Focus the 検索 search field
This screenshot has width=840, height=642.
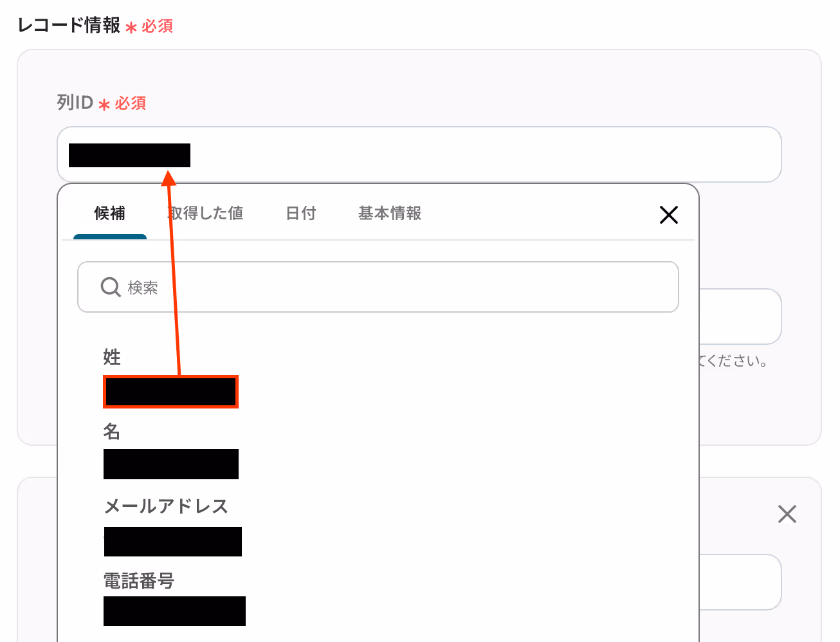click(x=378, y=287)
